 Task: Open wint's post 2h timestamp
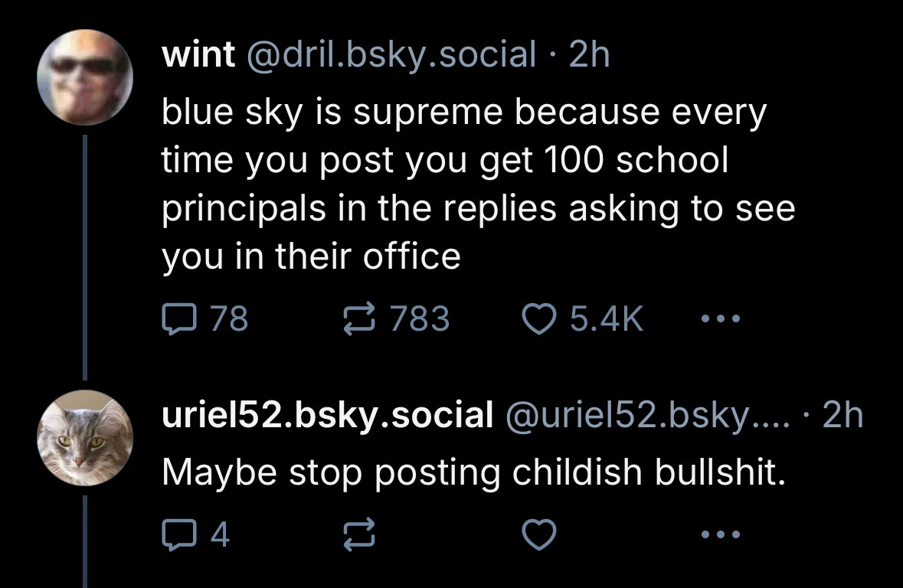click(x=589, y=54)
